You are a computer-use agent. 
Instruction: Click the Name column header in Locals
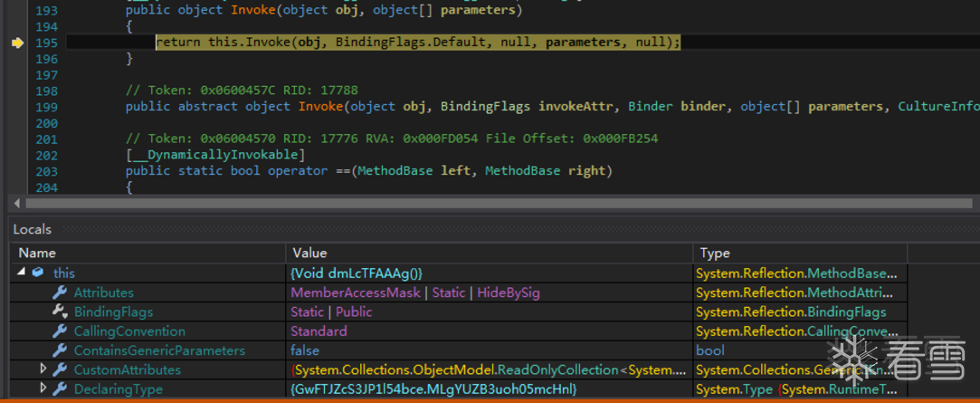point(148,253)
